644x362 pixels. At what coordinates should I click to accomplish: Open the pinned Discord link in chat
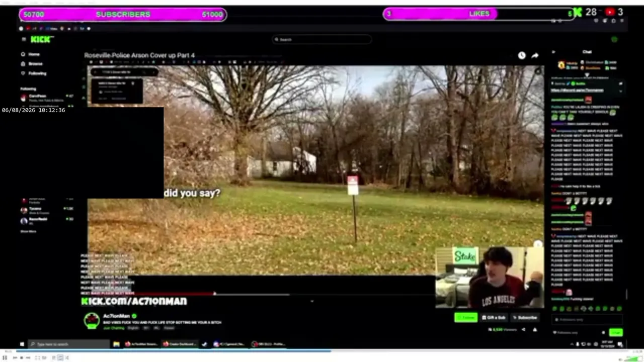[577, 90]
